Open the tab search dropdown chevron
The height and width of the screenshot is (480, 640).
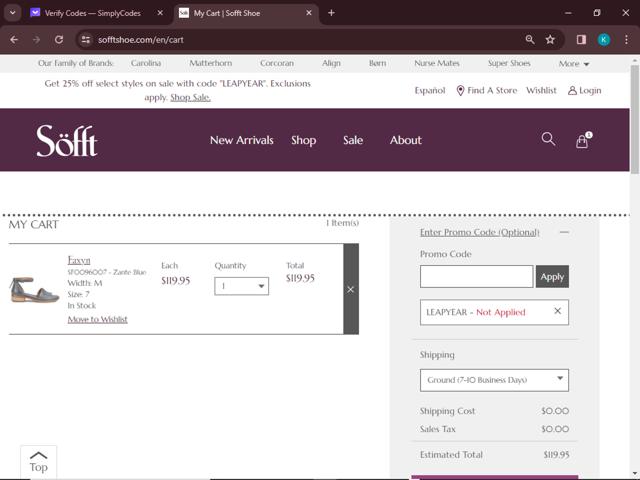point(13,13)
